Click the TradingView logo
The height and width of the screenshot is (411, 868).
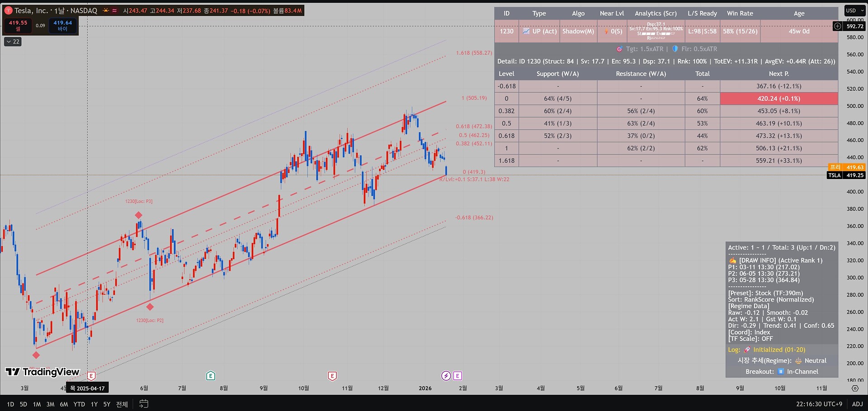(x=42, y=372)
